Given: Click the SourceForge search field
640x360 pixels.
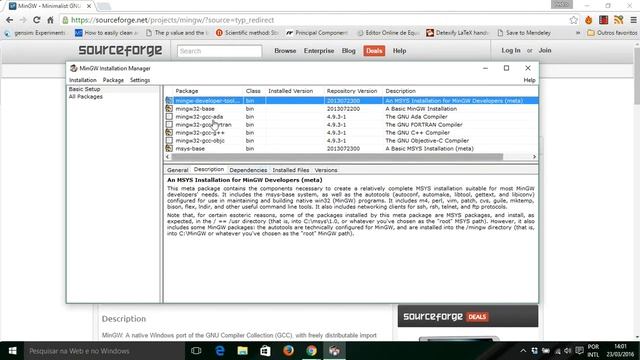Looking at the screenshot, I should click(x=219, y=51).
